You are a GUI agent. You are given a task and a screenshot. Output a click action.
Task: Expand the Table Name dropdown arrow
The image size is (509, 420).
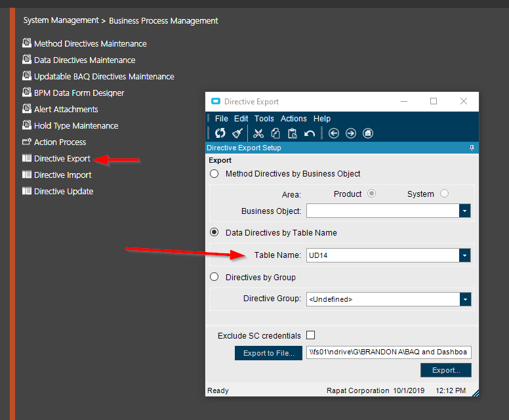pyautogui.click(x=464, y=256)
